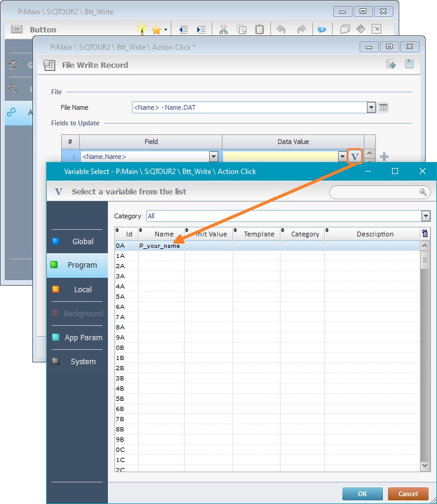Click the yellow star favorites icon
This screenshot has height=504, width=437.
coord(156,29)
